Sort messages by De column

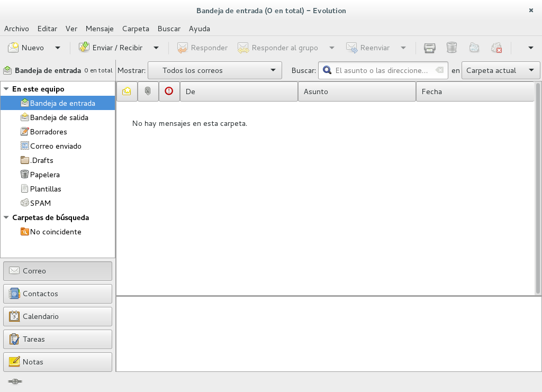click(239, 92)
